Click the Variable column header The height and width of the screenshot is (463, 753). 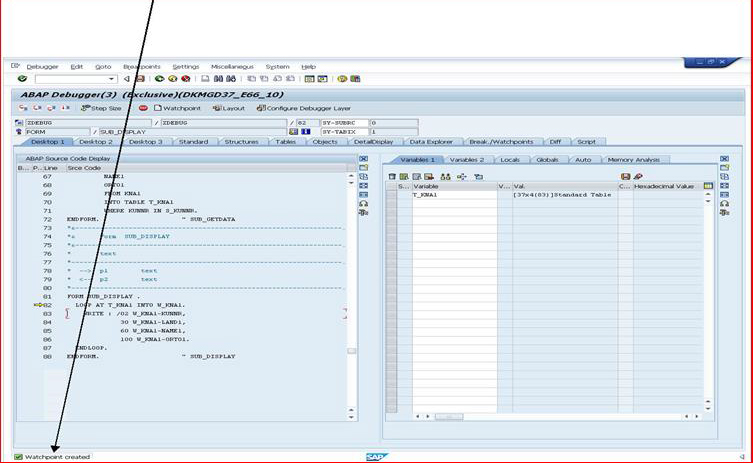tap(454, 186)
